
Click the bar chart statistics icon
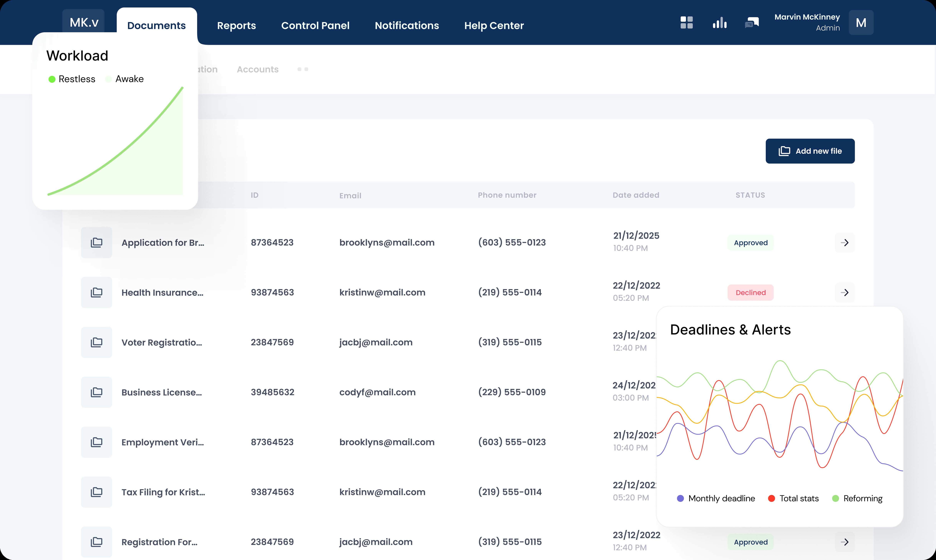click(x=720, y=23)
